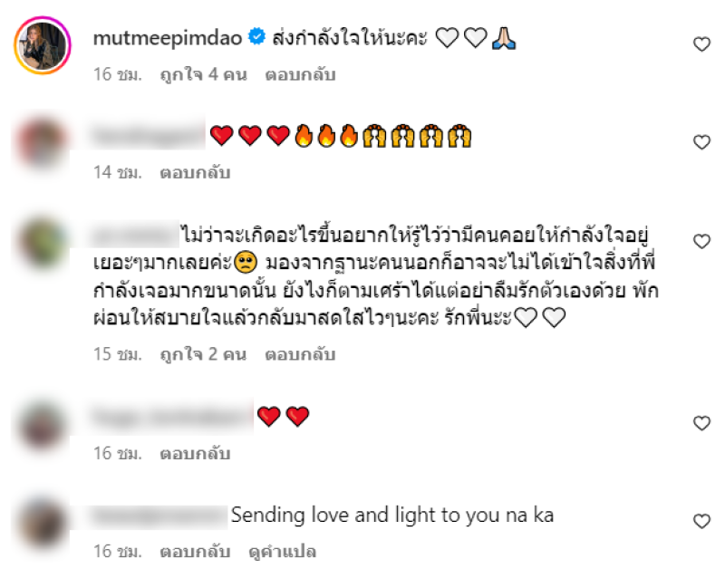Like the two red hearts comment

click(701, 423)
